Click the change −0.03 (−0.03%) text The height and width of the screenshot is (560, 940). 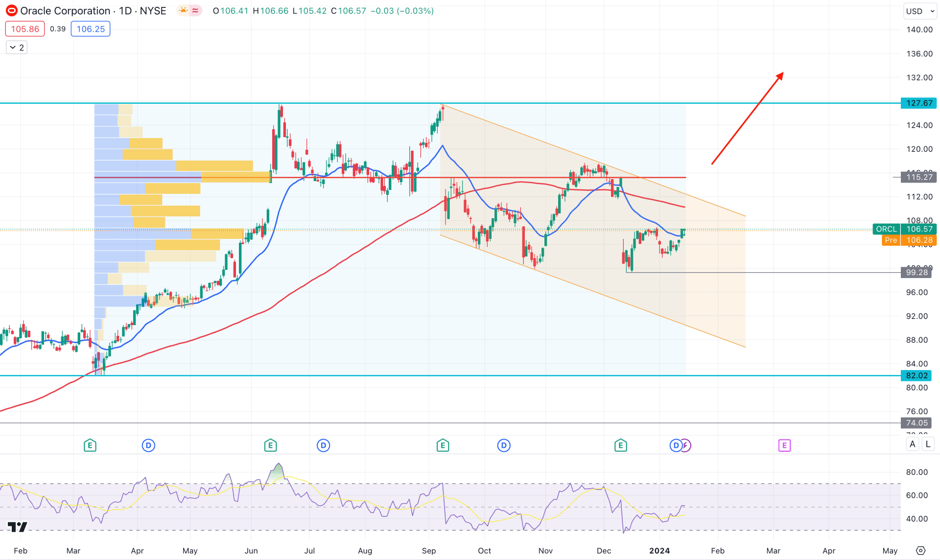pos(402,11)
